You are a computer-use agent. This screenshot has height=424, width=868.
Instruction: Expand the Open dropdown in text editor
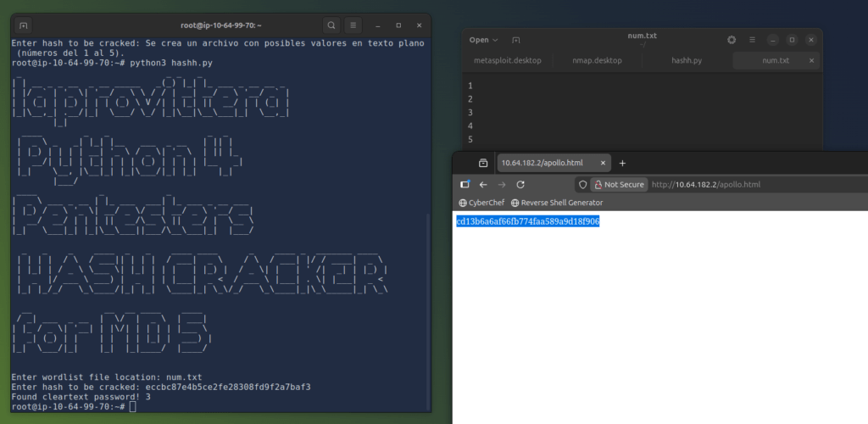coord(483,40)
